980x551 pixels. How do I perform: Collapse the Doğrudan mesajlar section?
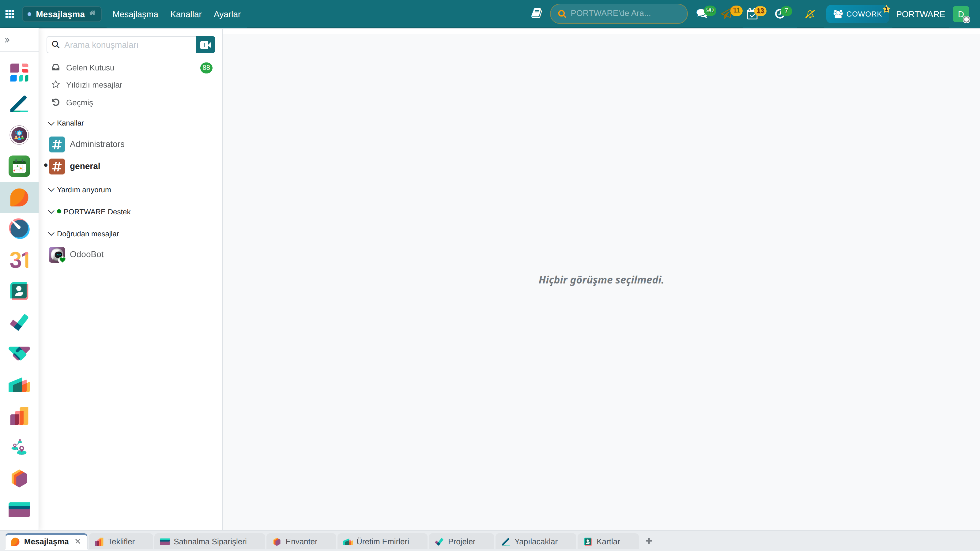84,234
